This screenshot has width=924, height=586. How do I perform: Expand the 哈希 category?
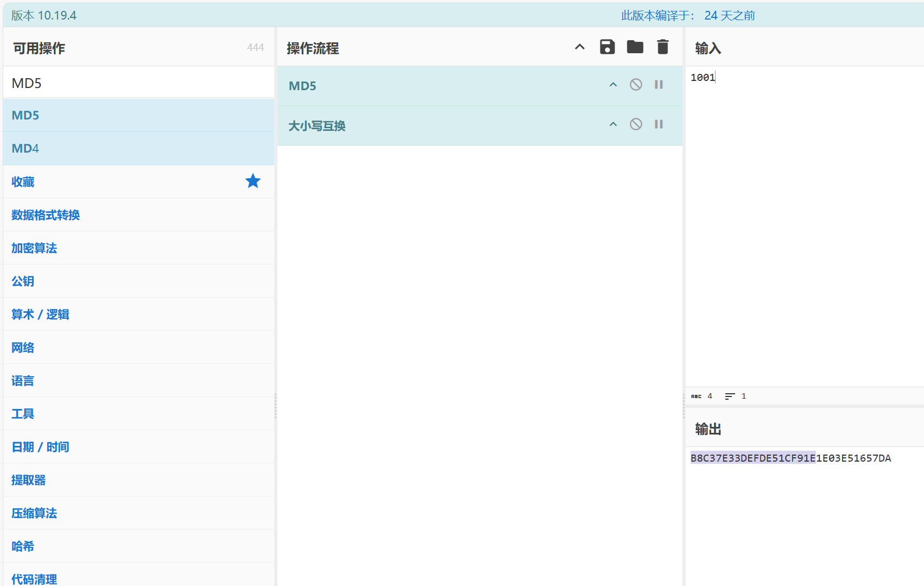click(x=23, y=546)
